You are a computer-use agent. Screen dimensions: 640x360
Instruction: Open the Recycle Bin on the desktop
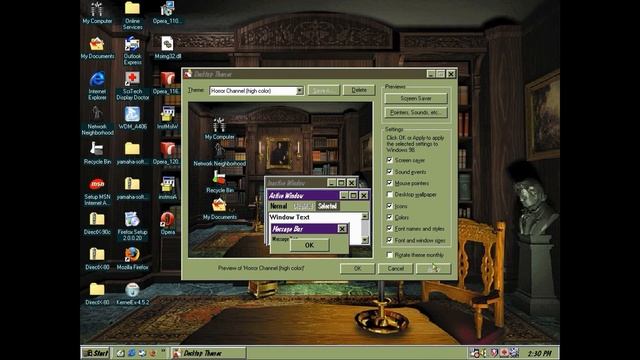[x=97, y=153]
